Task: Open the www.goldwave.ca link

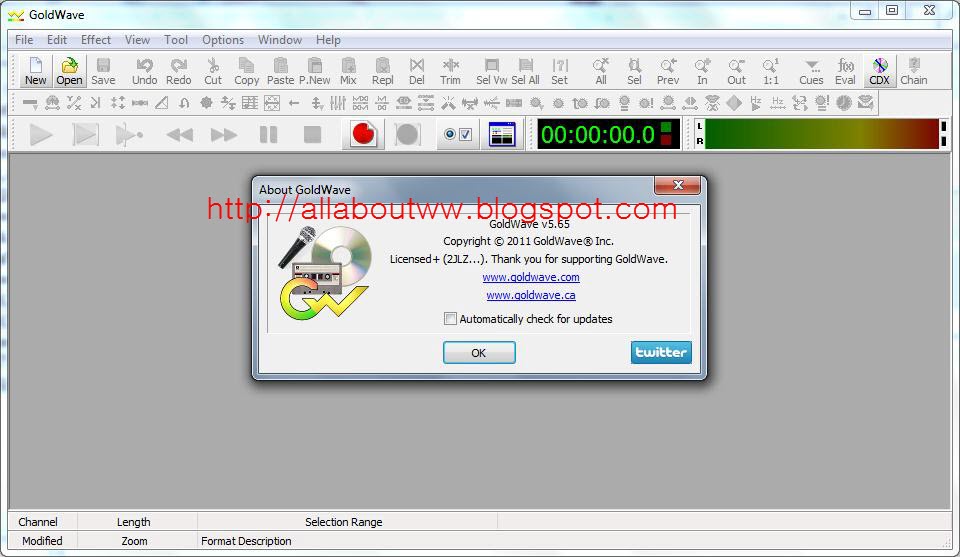Action: pyautogui.click(x=531, y=295)
